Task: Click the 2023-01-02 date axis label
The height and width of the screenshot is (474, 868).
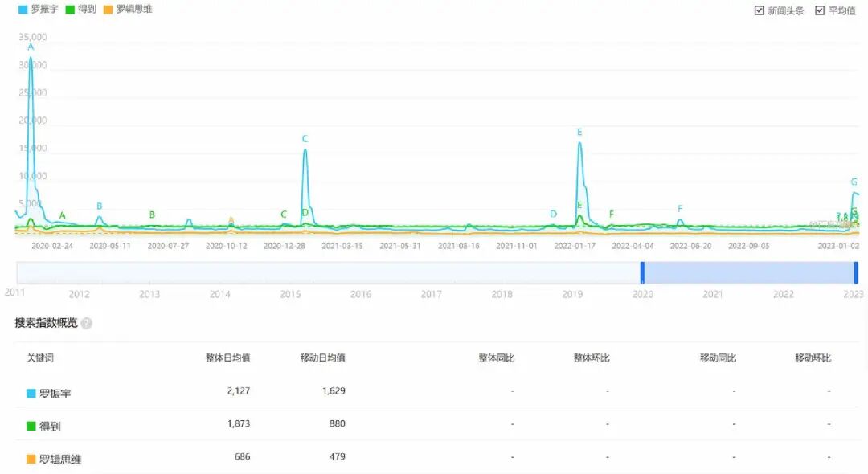Action: pos(838,246)
